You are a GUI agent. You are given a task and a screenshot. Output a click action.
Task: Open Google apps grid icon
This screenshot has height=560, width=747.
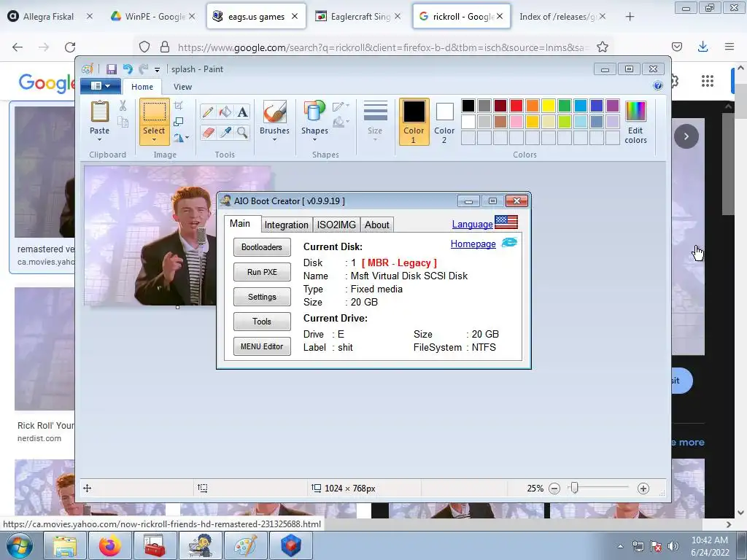pos(708,81)
